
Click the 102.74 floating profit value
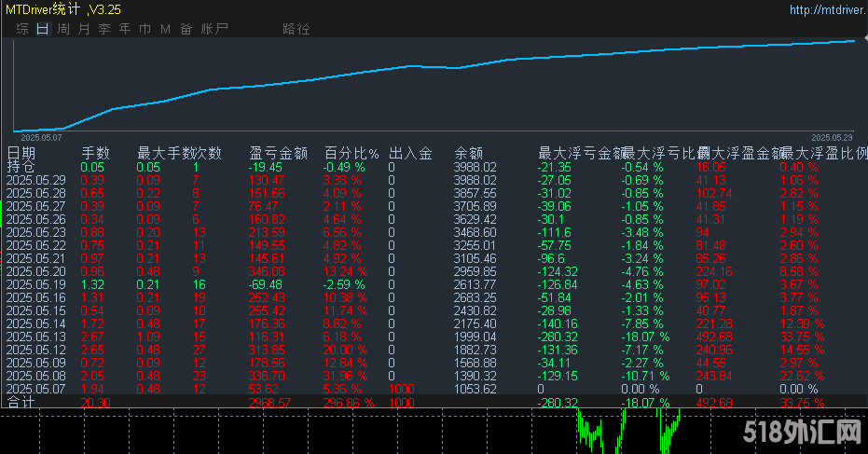[x=714, y=193]
